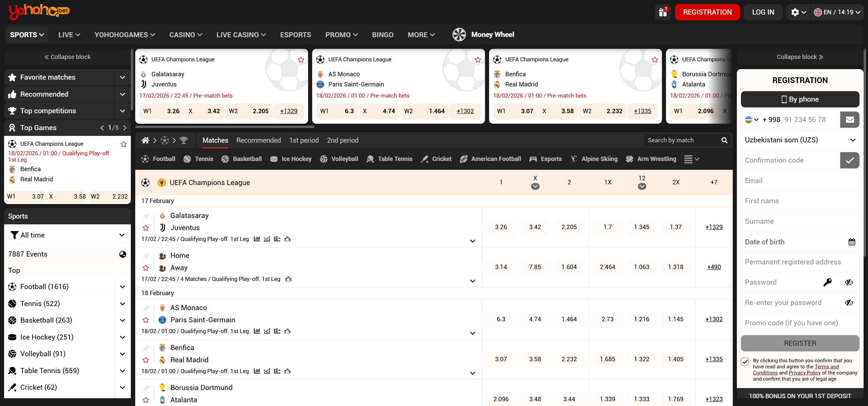Expand the All time filter dropdown
This screenshot has width=868, height=406.
click(67, 235)
